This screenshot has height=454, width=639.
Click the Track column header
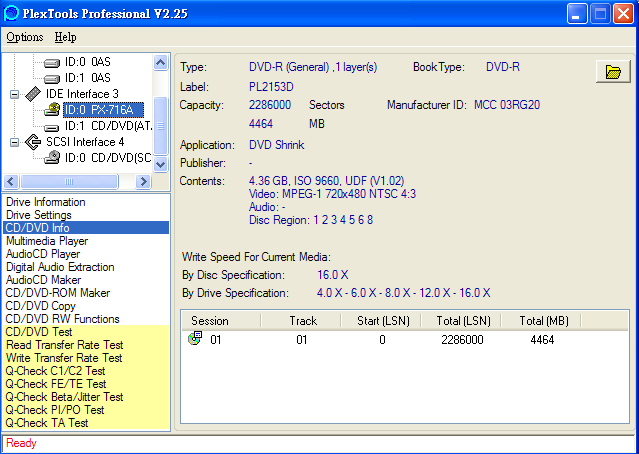tap(301, 321)
